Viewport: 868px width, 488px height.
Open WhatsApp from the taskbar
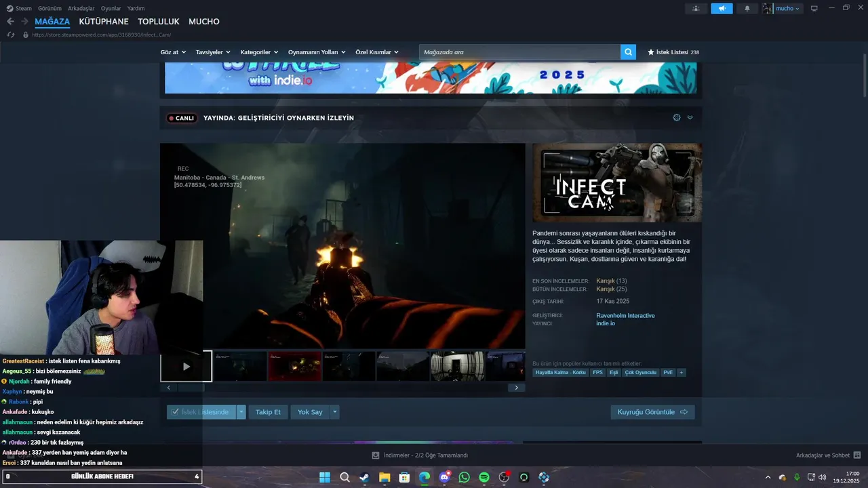click(464, 477)
